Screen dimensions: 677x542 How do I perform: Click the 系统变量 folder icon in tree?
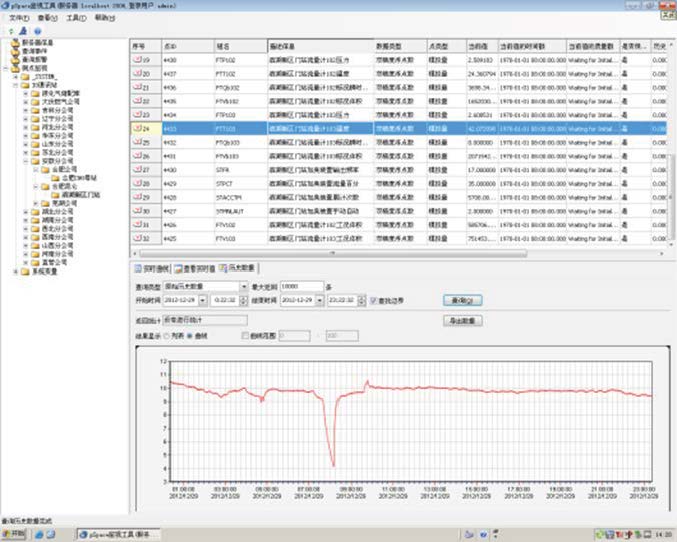(25, 271)
